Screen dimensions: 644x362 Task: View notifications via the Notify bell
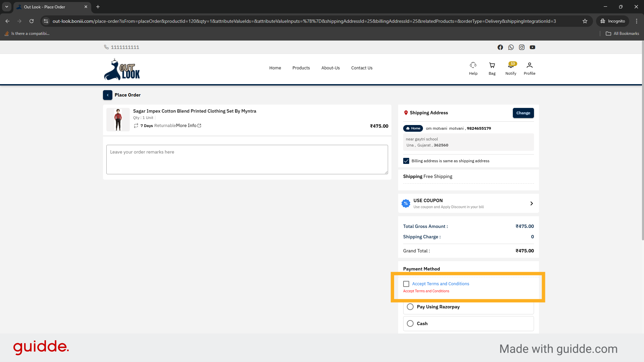pos(511,68)
